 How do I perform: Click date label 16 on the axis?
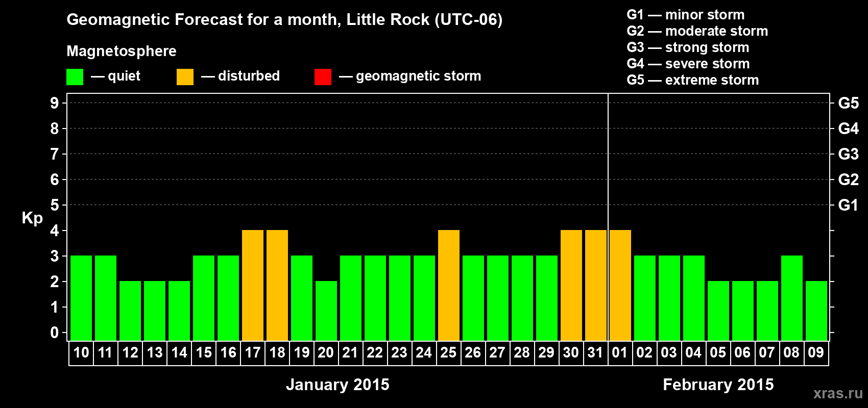[228, 352]
